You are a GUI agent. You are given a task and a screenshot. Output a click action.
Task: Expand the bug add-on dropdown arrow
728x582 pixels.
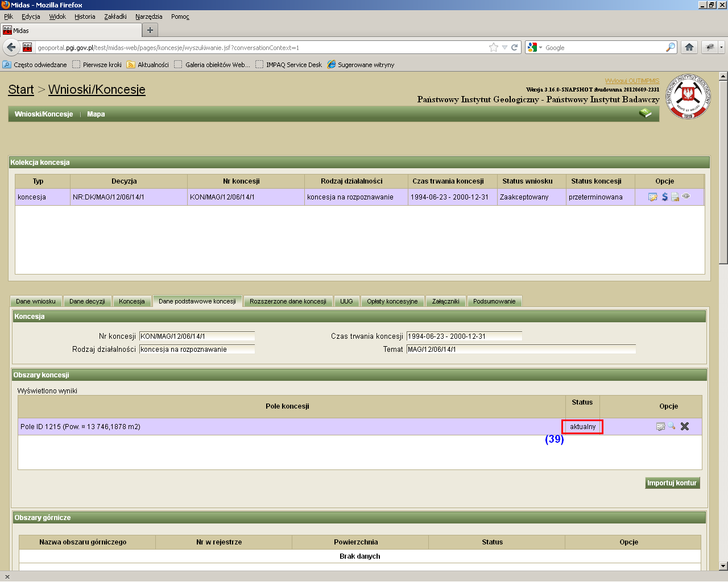[x=721, y=47]
